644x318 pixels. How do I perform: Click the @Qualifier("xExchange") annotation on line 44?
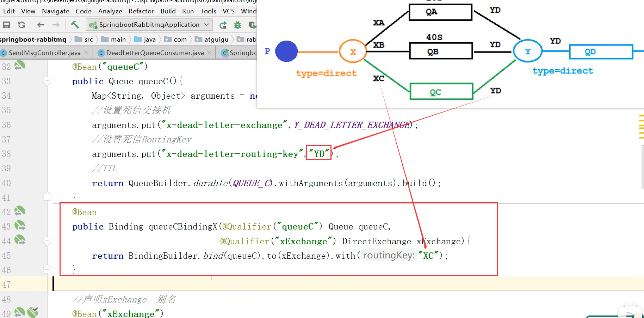pos(278,241)
